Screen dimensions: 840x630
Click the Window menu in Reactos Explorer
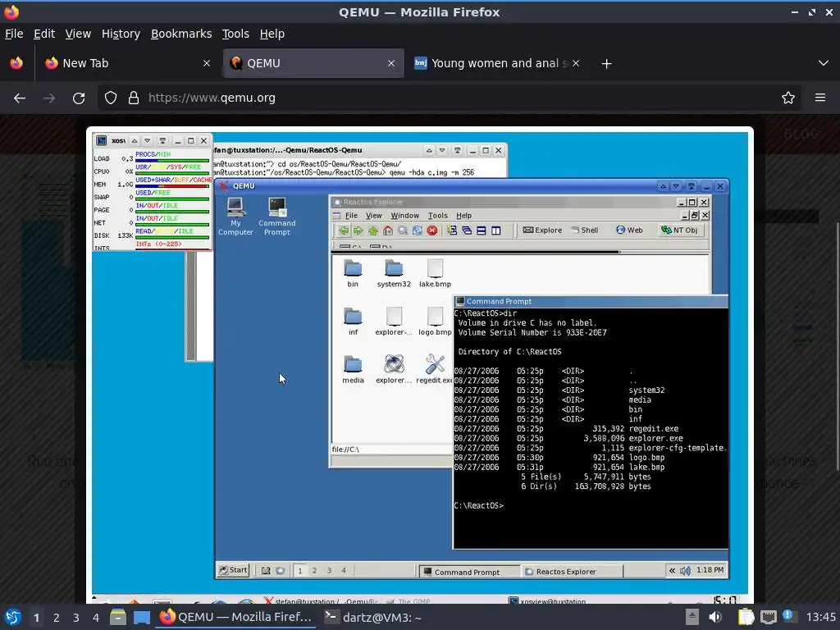coord(404,216)
